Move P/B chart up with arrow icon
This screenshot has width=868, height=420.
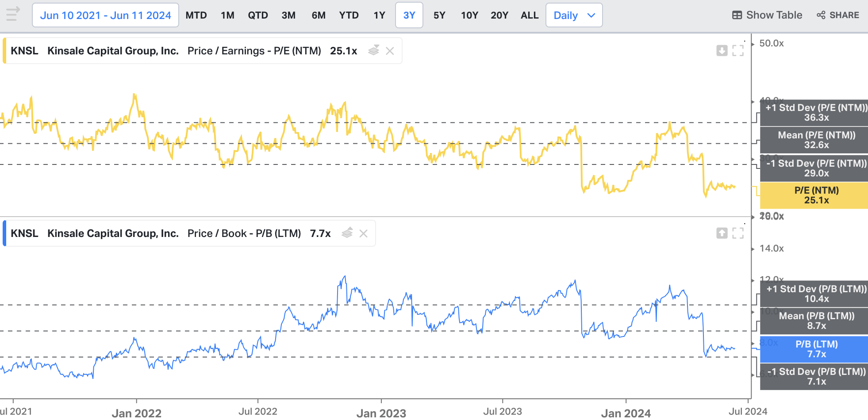click(722, 233)
